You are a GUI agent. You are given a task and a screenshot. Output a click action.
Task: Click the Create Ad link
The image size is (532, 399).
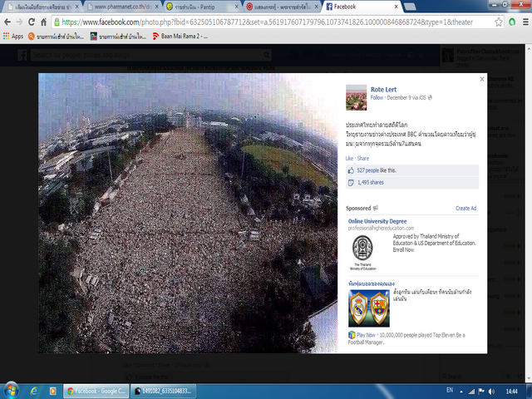465,209
